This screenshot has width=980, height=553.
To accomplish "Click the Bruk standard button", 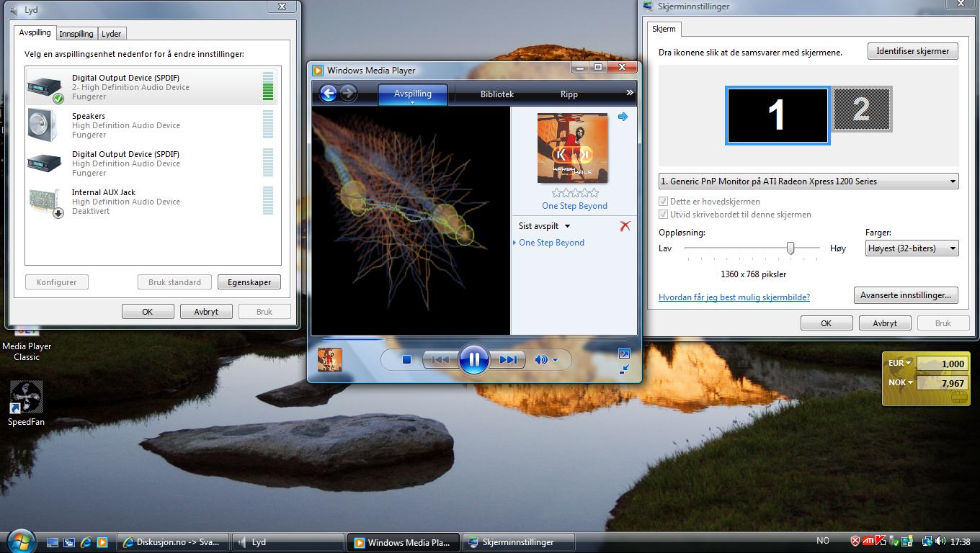I will [x=174, y=282].
